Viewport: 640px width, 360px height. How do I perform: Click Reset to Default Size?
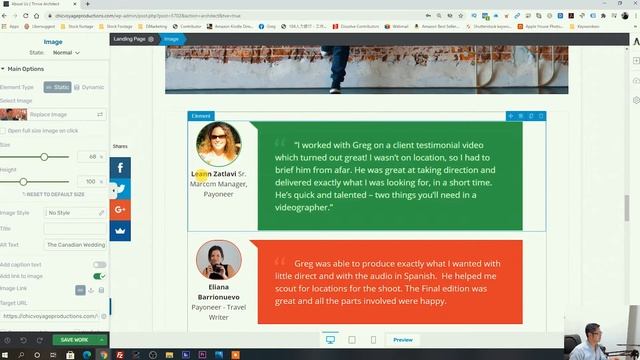(53, 194)
